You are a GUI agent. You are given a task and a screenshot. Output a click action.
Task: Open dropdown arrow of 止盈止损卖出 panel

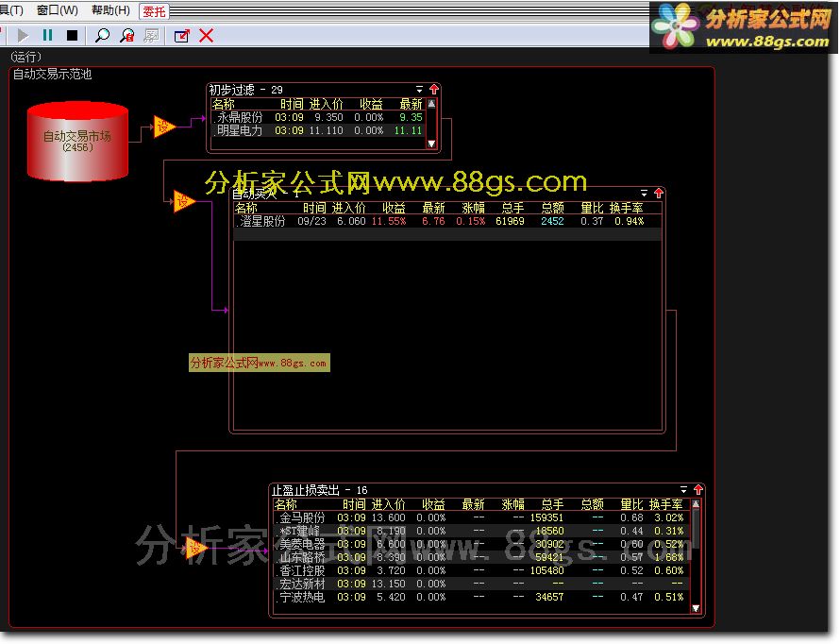click(x=683, y=490)
